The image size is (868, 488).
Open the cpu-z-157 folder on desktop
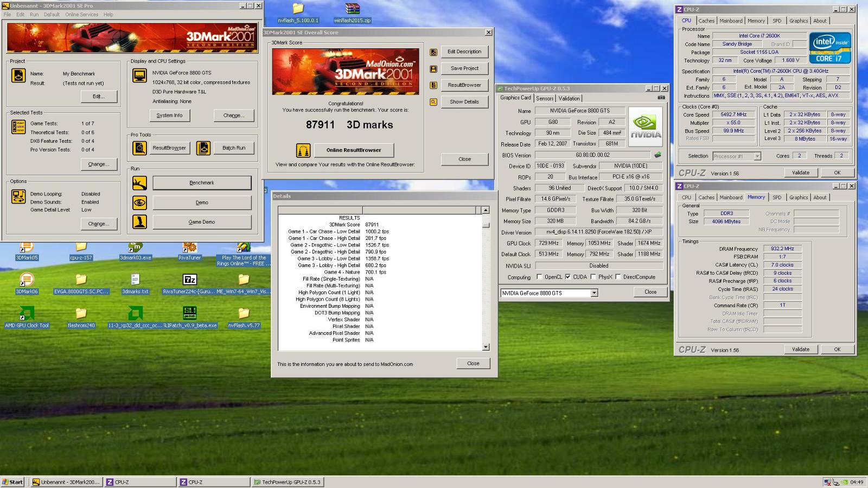click(81, 251)
